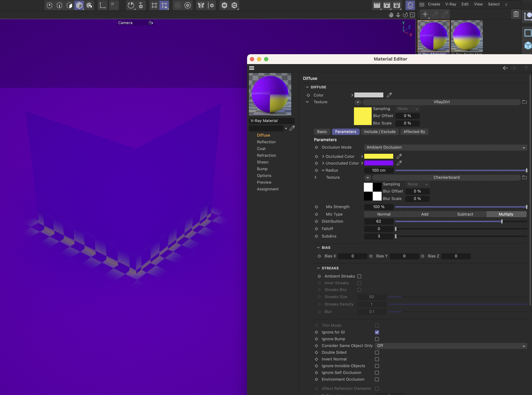
Task: Open the symmetry settings gear icon
Action: coord(211,5)
